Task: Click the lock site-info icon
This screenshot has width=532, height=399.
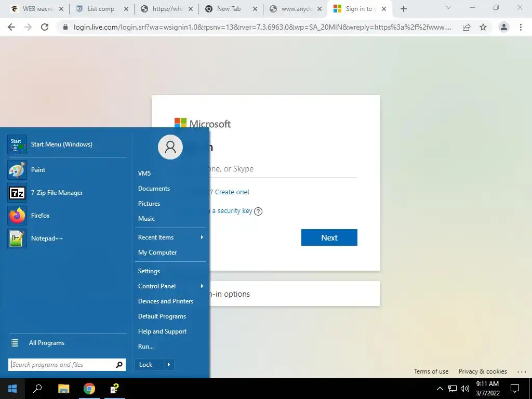Action: tap(65, 27)
